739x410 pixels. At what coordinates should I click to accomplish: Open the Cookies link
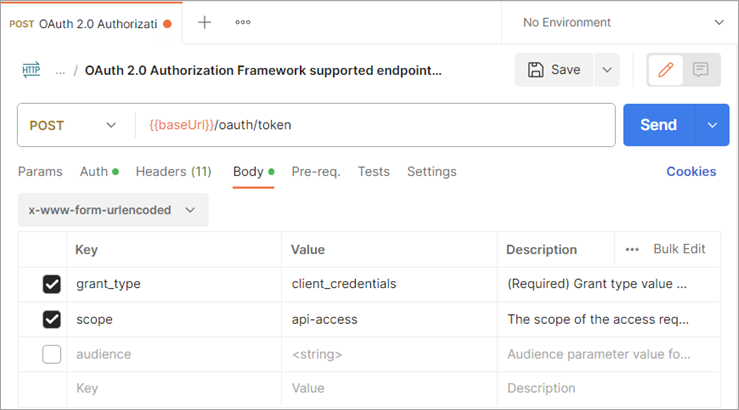coord(691,172)
